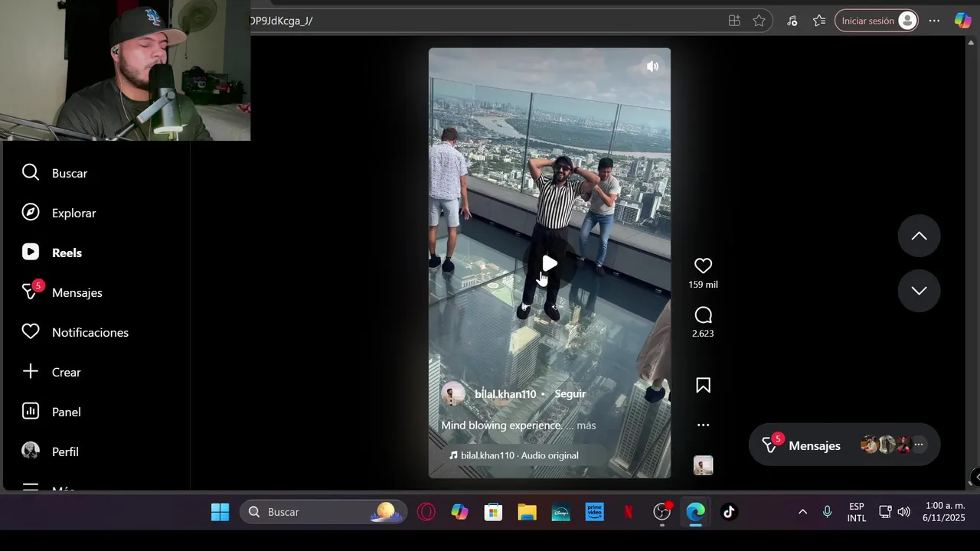Screen dimensions: 980x551
Task: Click the split screen icon in address bar
Action: pyautogui.click(x=734, y=21)
